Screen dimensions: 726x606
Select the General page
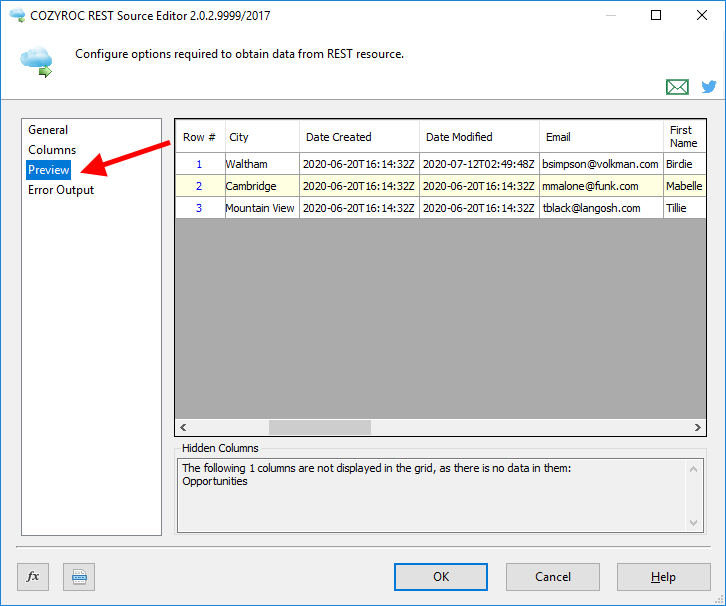tap(48, 130)
